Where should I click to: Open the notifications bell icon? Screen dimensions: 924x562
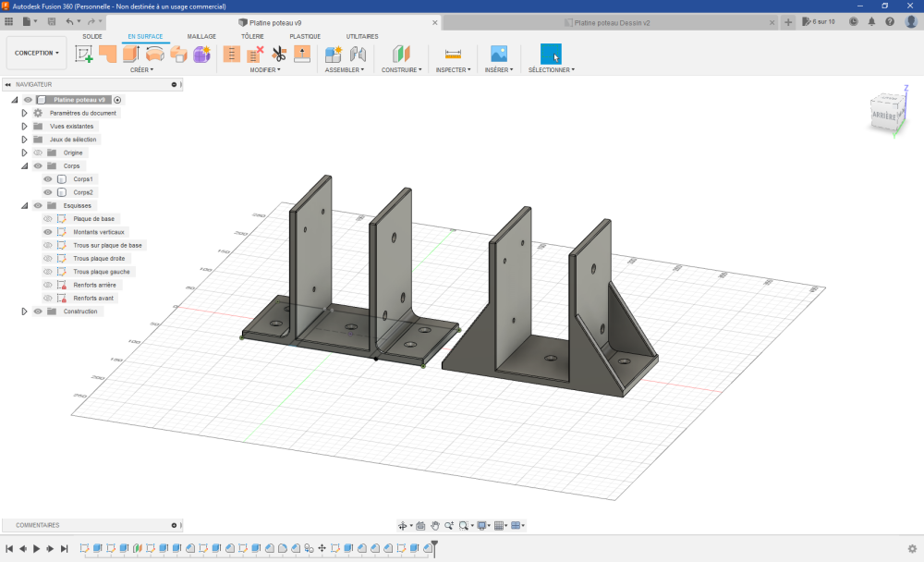click(871, 21)
